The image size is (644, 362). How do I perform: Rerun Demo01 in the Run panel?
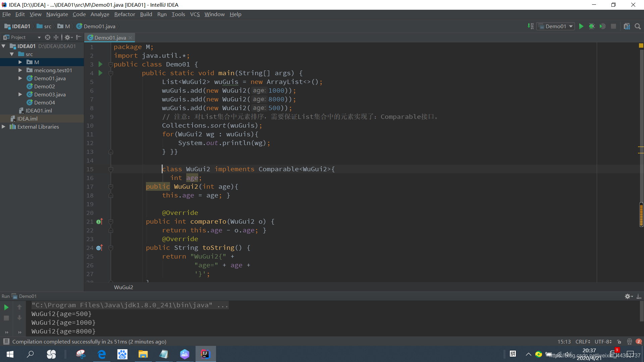(6, 307)
